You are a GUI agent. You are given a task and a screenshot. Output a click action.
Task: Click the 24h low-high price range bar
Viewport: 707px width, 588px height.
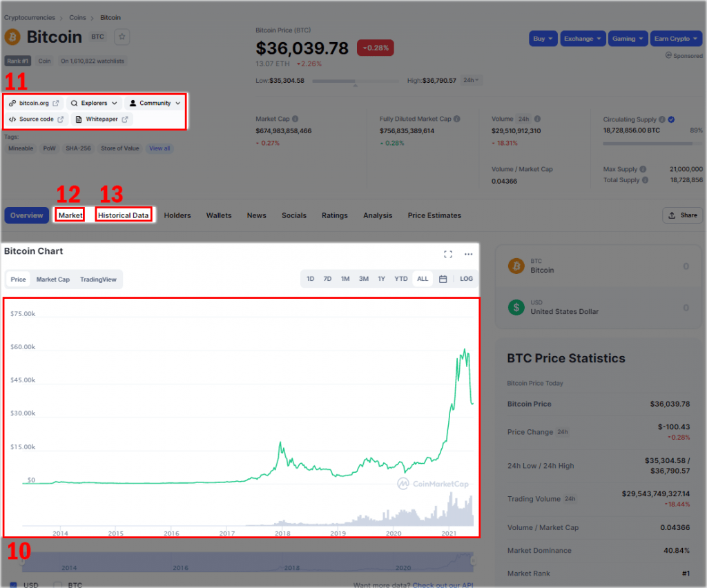click(x=356, y=81)
